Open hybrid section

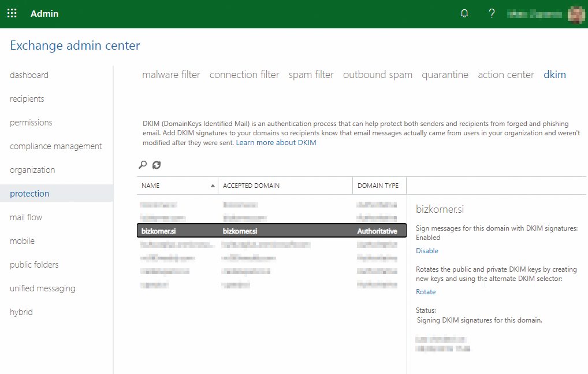pos(21,312)
